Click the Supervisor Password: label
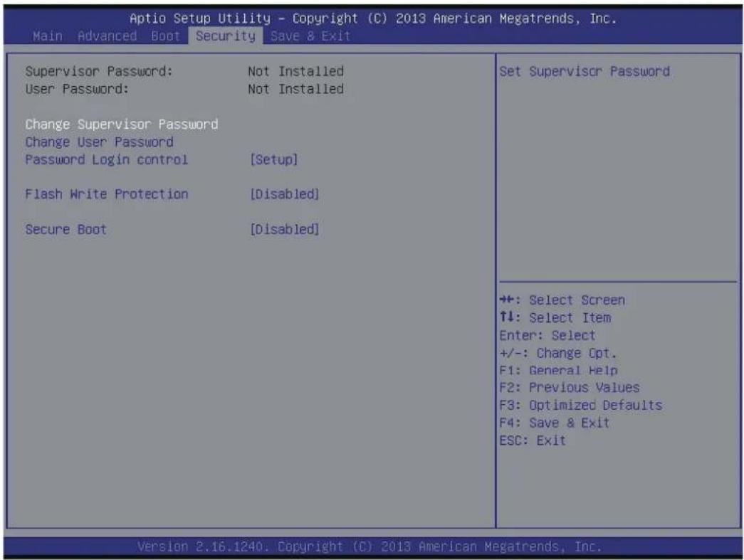This screenshot has width=744, height=560. point(99,72)
